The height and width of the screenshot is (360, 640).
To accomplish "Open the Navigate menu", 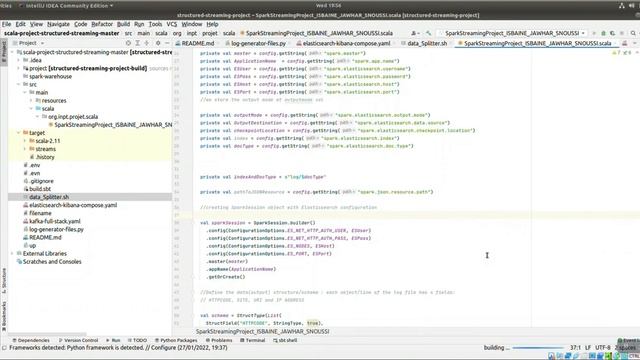I will (x=58, y=24).
